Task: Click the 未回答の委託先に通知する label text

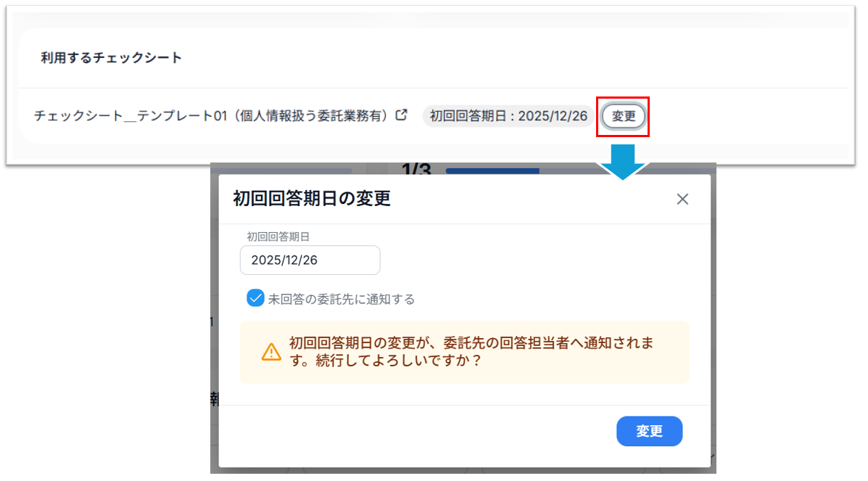Action: (x=341, y=299)
